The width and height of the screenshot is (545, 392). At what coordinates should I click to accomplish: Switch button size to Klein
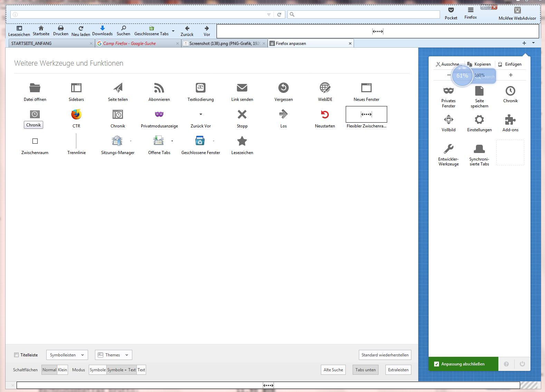[x=63, y=370]
